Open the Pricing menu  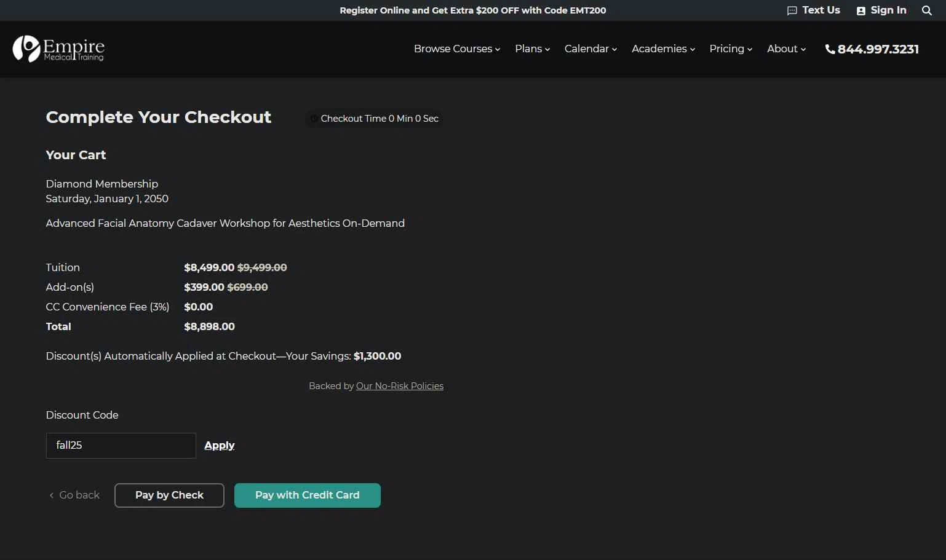click(x=731, y=49)
